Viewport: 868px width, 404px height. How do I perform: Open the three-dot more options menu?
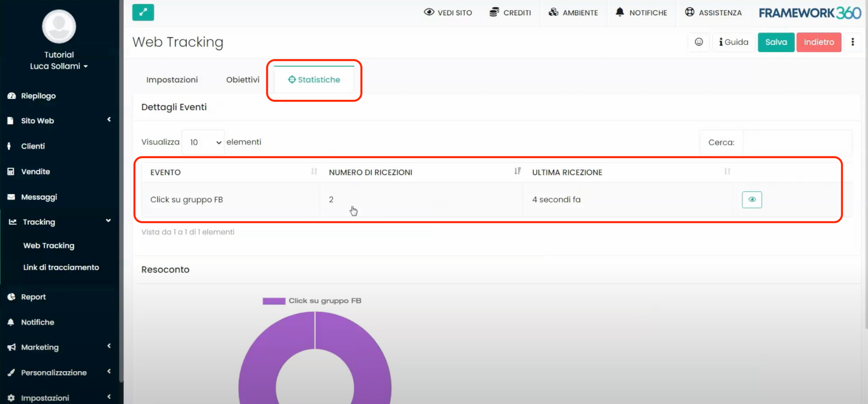click(853, 42)
